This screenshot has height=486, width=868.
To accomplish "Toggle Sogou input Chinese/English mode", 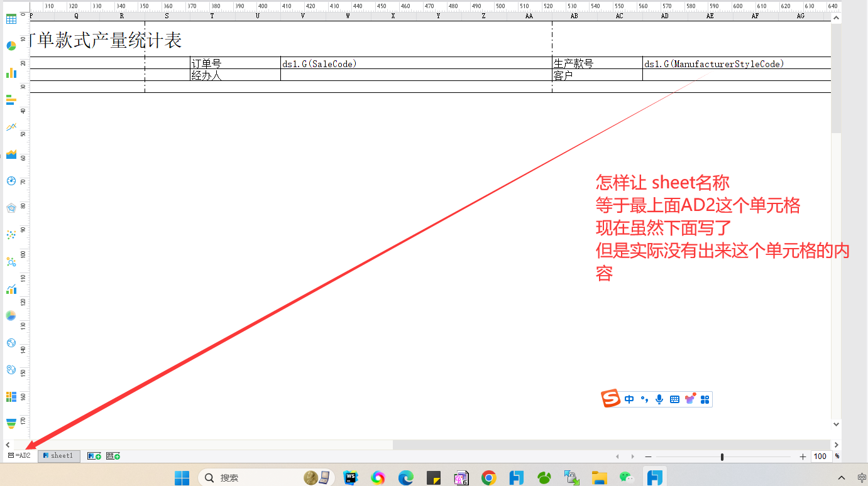I will [x=629, y=399].
